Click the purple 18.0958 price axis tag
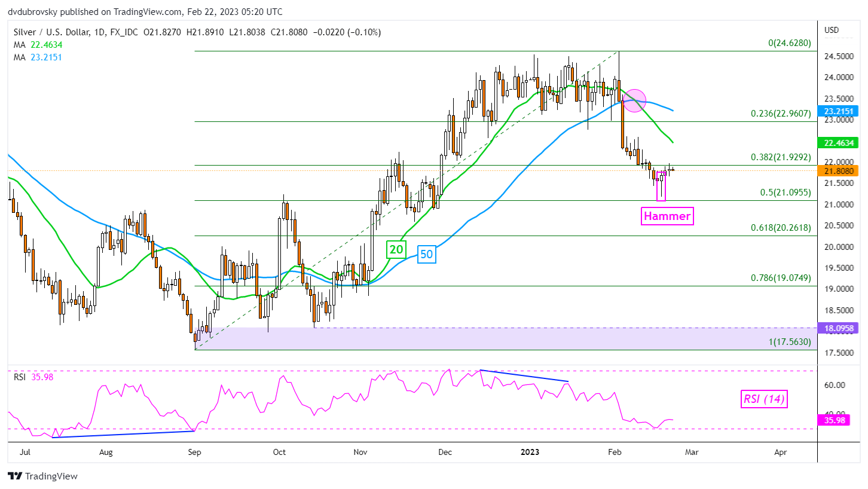This screenshot has width=868, height=489. pyautogui.click(x=839, y=328)
